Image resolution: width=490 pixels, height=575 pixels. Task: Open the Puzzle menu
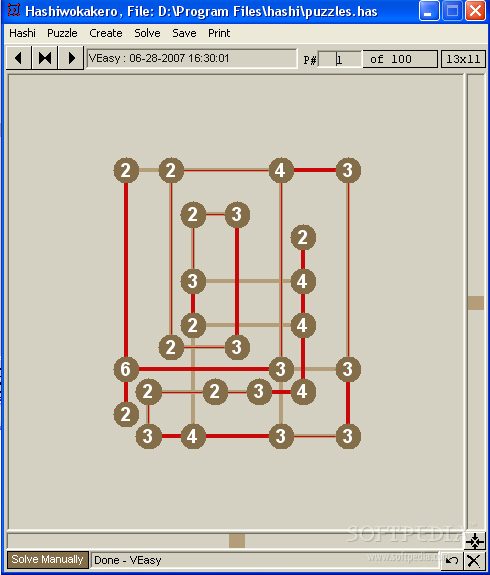[62, 33]
